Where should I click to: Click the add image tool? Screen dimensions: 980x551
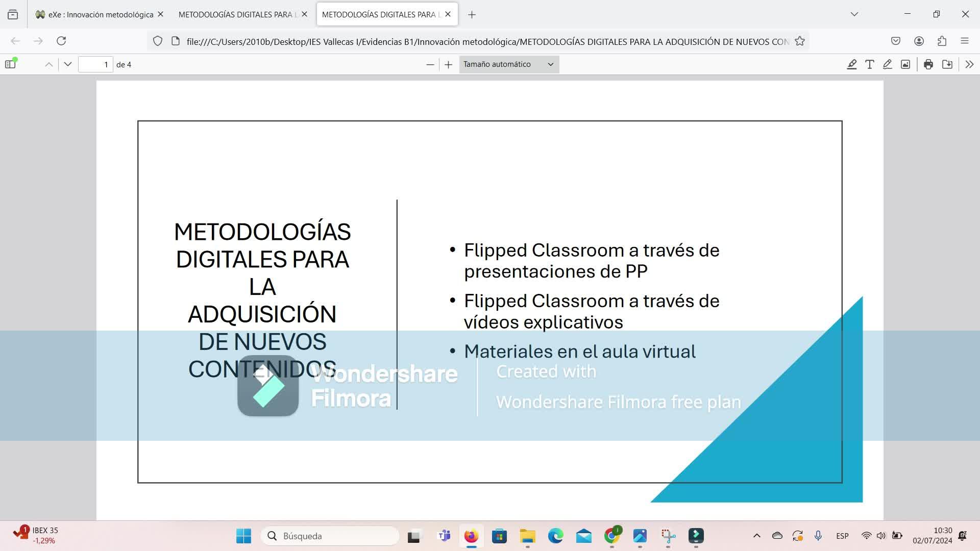click(x=905, y=64)
